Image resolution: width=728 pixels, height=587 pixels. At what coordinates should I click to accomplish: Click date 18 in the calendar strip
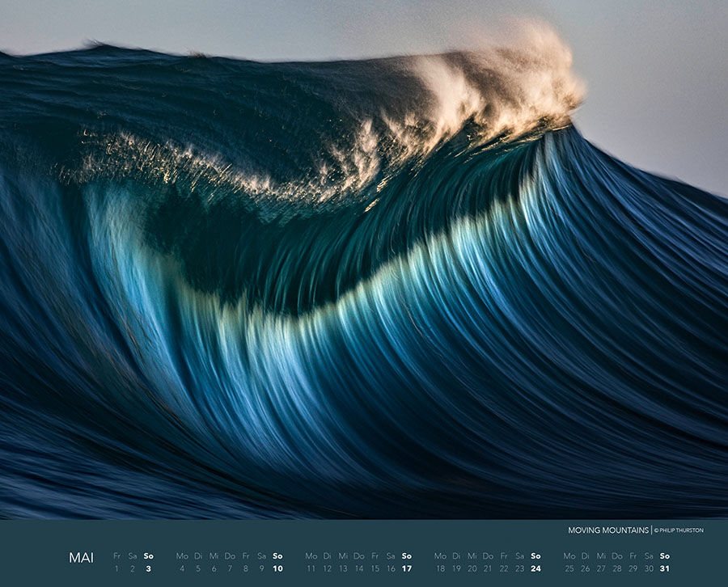pos(440,568)
